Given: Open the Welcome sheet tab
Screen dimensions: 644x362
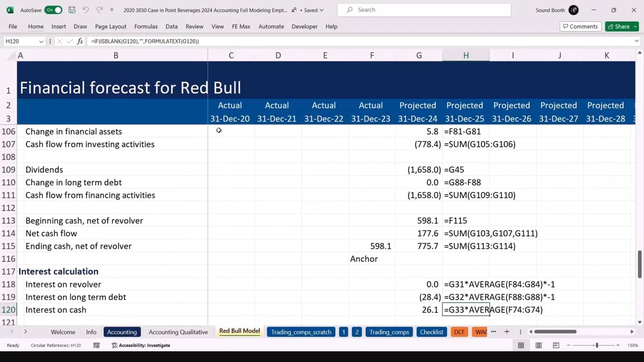Looking at the screenshot, I should pos(63,332).
